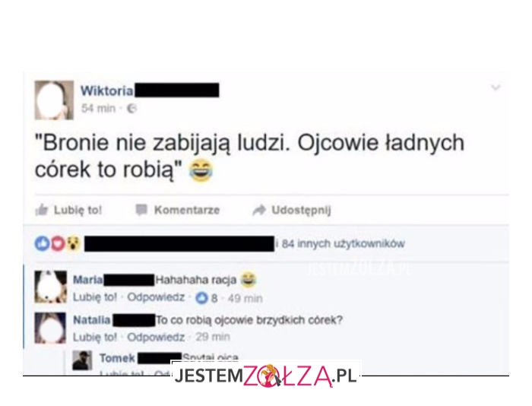Like Maria's comment with Lubię to!

[95, 297]
